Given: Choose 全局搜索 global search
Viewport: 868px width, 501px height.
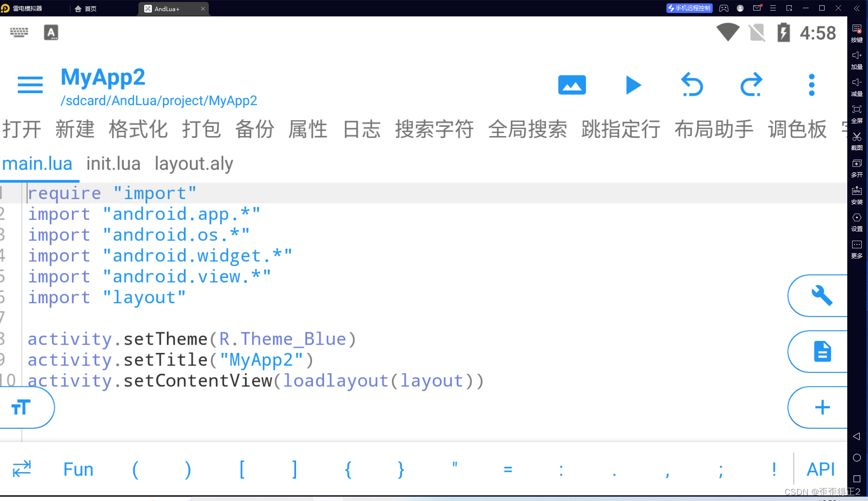Looking at the screenshot, I should (528, 129).
